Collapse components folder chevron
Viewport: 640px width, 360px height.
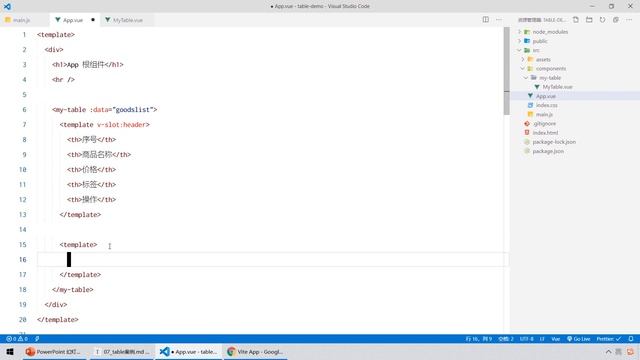click(523, 69)
